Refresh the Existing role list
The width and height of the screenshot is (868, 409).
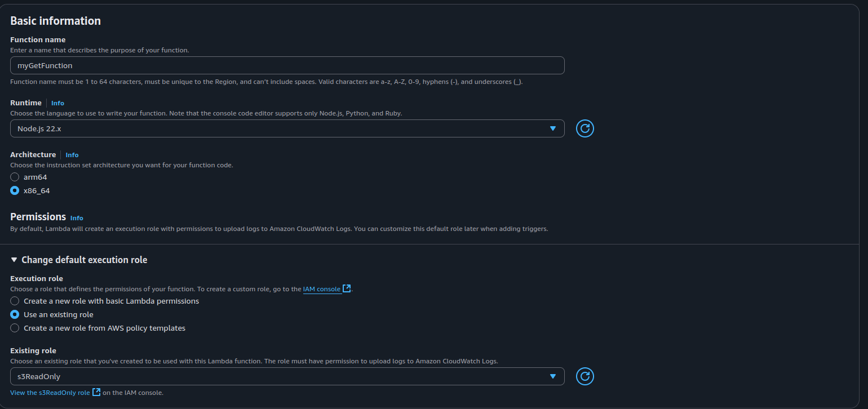584,376
